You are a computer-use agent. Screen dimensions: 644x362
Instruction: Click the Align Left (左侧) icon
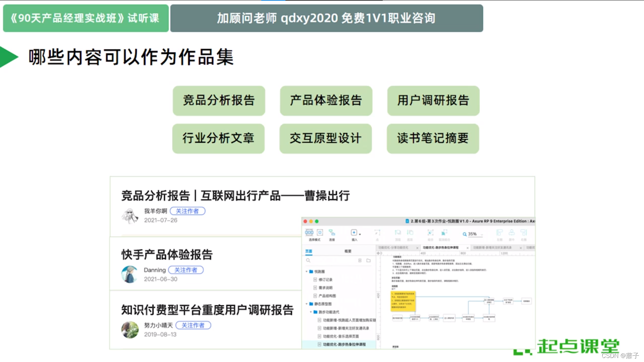click(x=499, y=232)
